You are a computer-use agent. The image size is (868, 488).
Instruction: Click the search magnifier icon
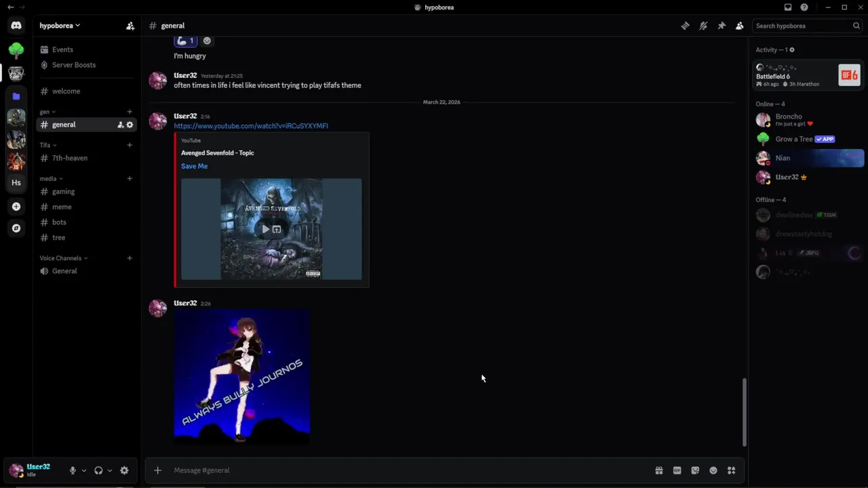point(856,26)
